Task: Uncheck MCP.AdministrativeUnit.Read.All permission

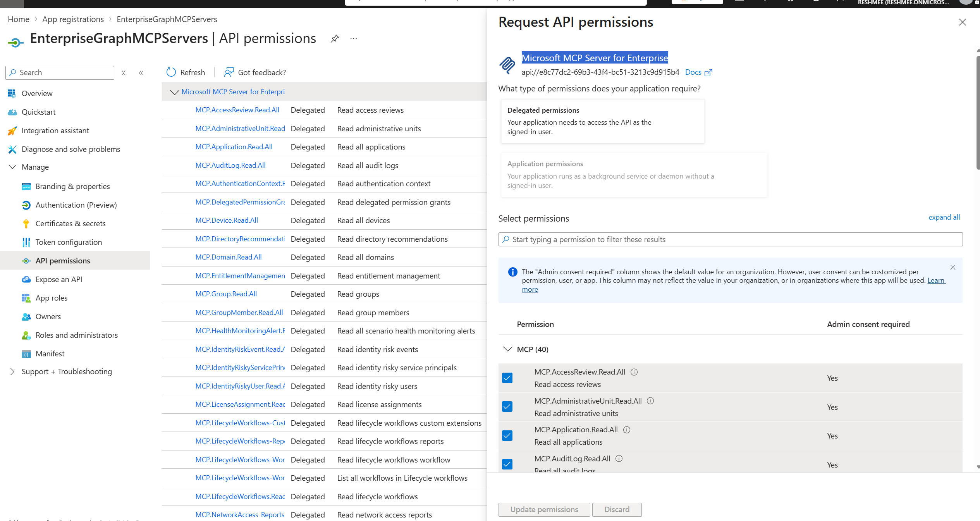Action: (x=507, y=407)
